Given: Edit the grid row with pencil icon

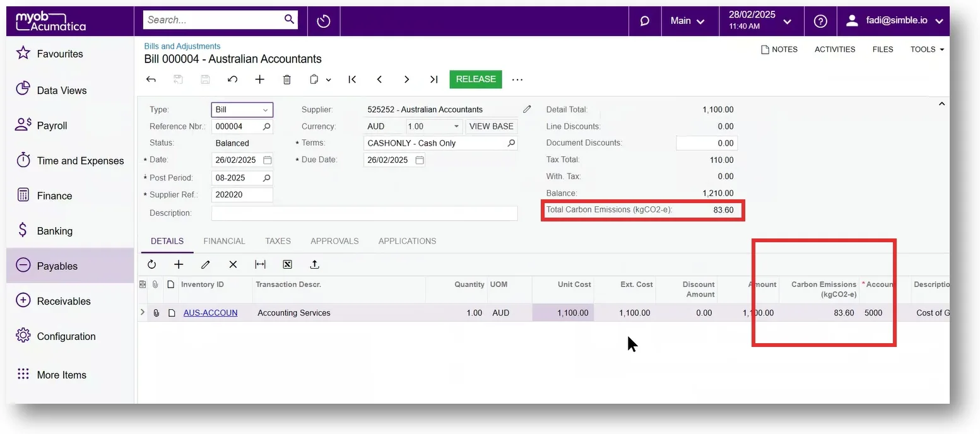Looking at the screenshot, I should point(206,264).
